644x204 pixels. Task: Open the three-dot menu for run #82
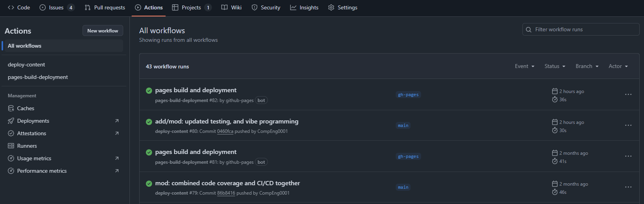[628, 95]
